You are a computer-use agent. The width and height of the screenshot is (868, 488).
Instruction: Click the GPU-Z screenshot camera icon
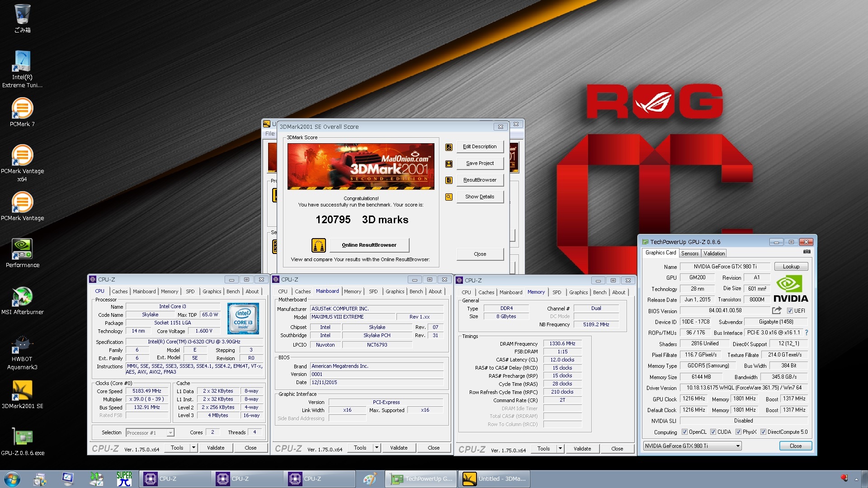coord(807,252)
